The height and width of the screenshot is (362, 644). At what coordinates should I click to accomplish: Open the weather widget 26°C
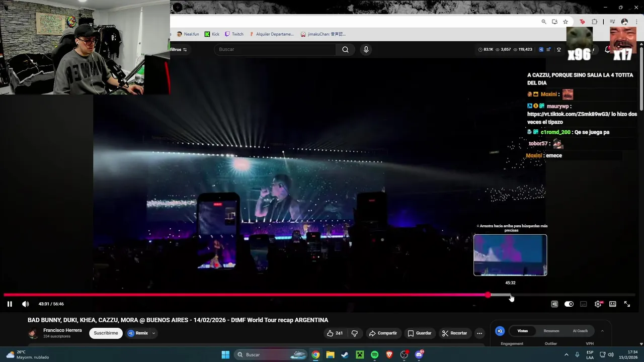[x=28, y=354]
